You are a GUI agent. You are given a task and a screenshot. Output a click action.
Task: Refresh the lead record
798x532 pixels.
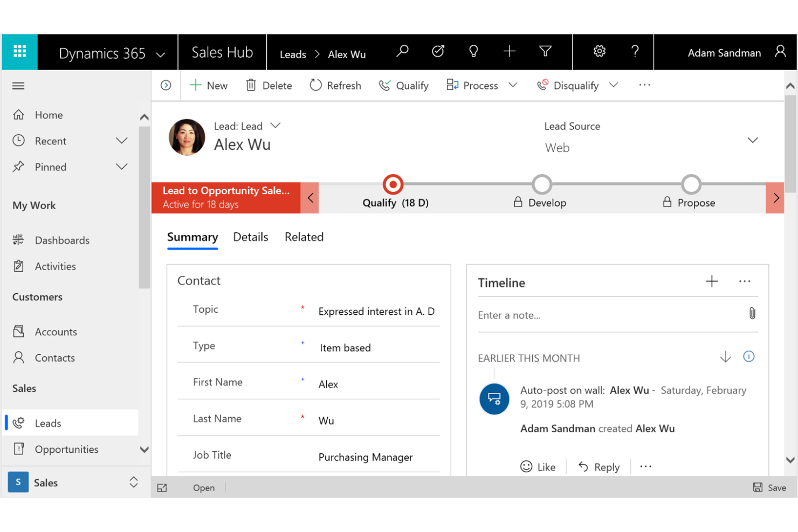[x=335, y=85]
